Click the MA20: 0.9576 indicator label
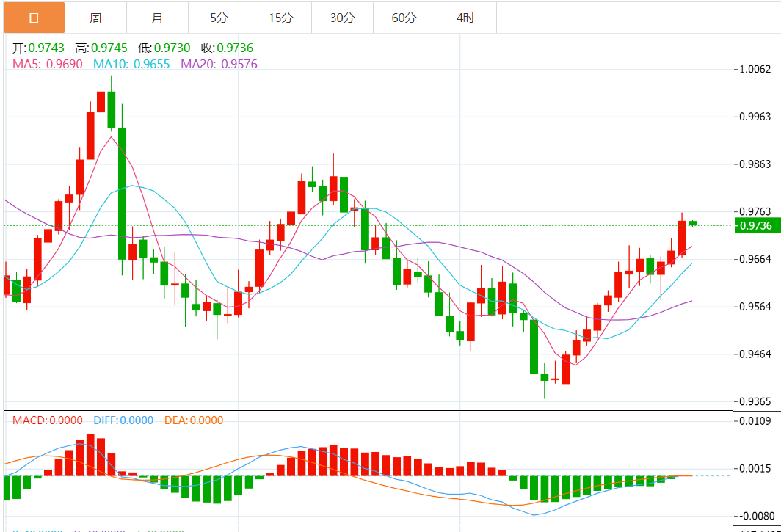This screenshot has width=781, height=532. pyautogui.click(x=219, y=64)
